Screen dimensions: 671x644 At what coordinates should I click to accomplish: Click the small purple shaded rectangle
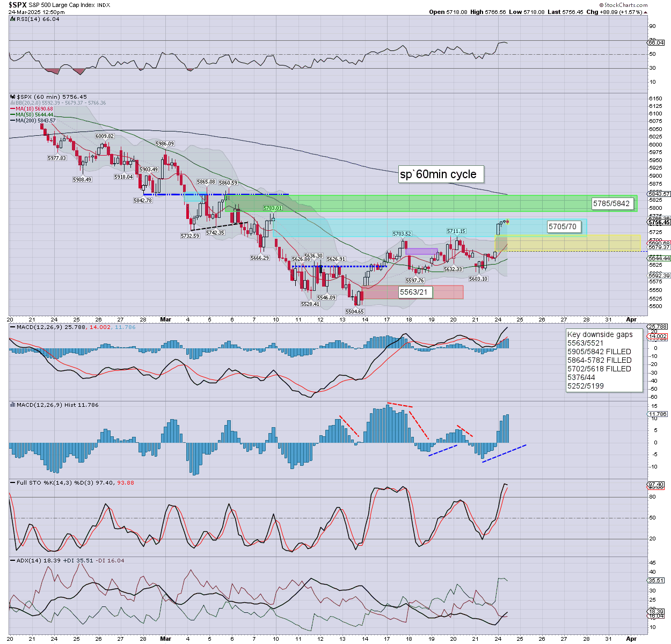[421, 251]
